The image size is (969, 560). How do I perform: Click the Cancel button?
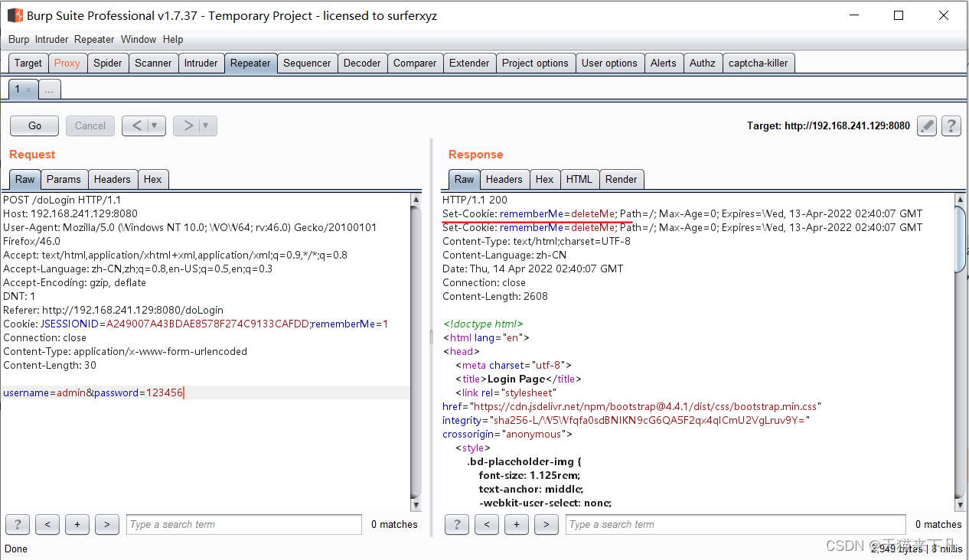(x=90, y=125)
